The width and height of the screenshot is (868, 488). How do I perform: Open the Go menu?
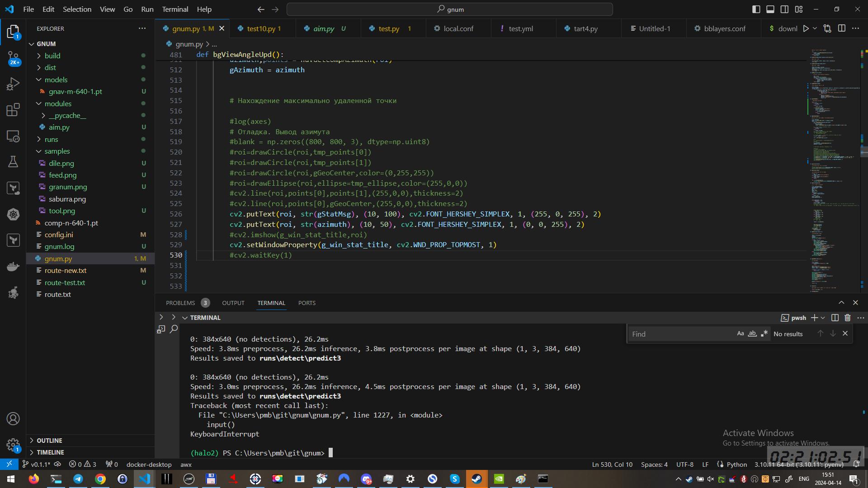click(128, 9)
